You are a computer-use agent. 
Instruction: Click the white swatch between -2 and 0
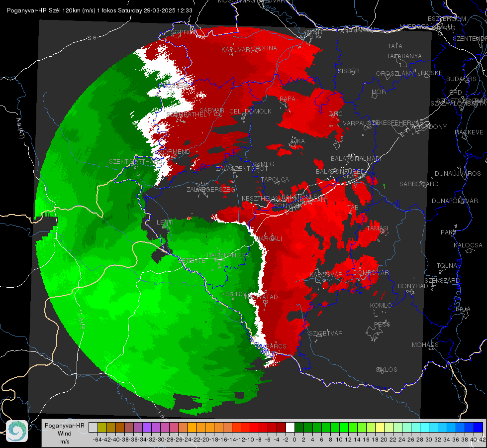(290, 427)
